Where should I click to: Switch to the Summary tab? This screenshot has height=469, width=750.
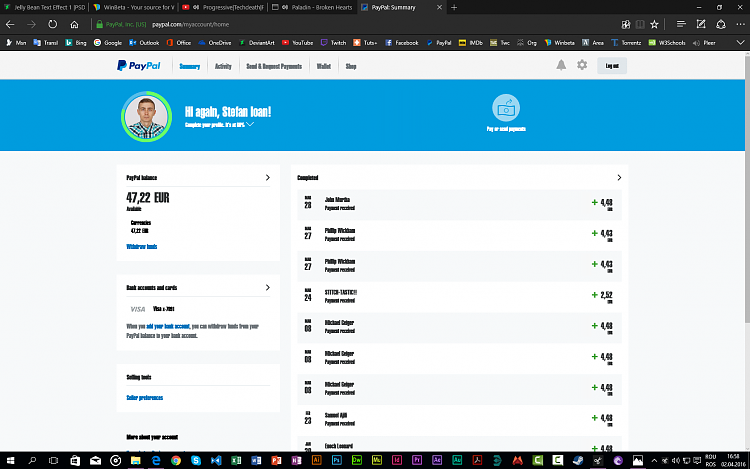point(189,66)
